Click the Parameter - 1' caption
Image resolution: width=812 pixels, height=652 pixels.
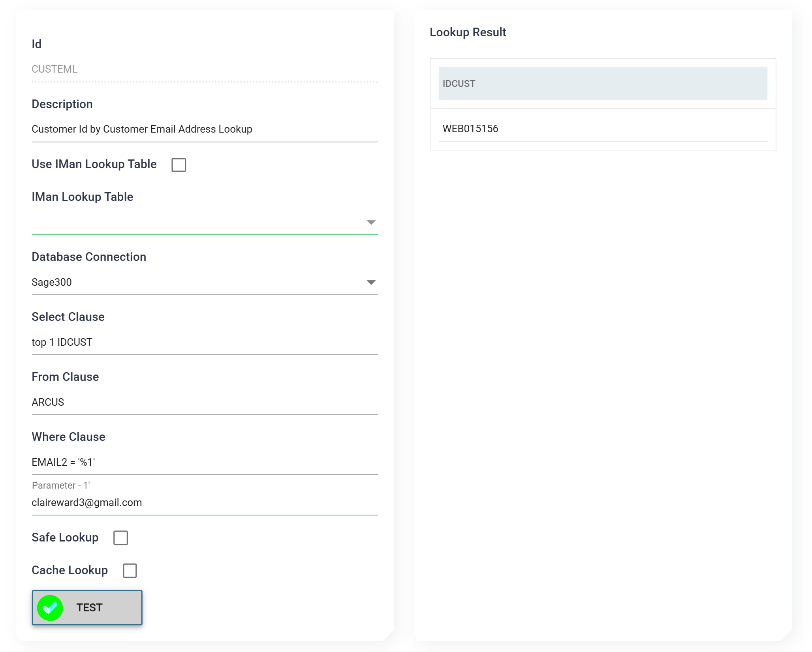click(61, 485)
